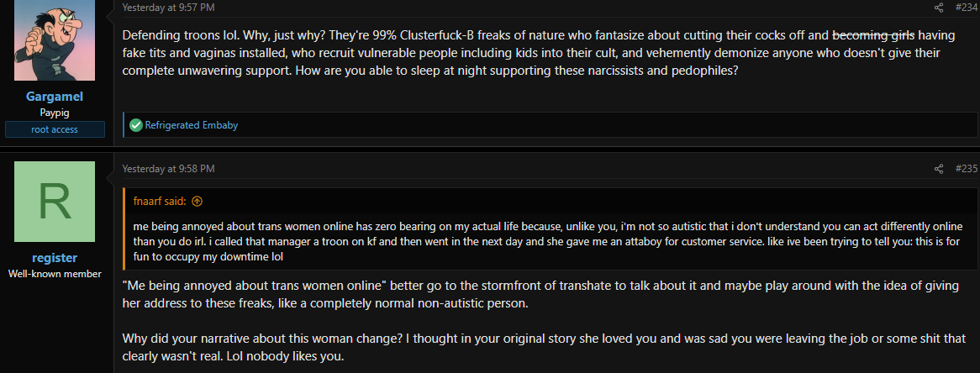Click the 'Well-known member' title under register
Screen dimensions: 980x373
[x=55, y=274]
